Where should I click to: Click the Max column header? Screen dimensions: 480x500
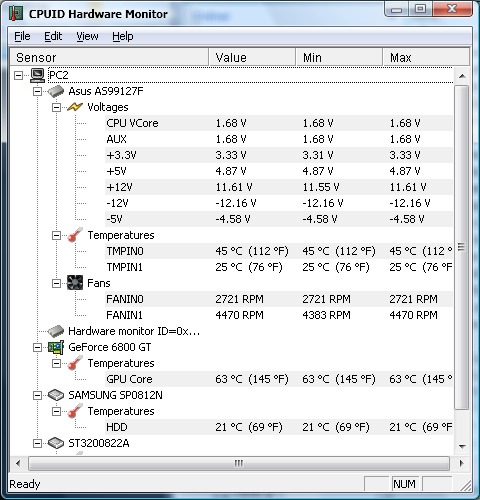click(x=426, y=57)
